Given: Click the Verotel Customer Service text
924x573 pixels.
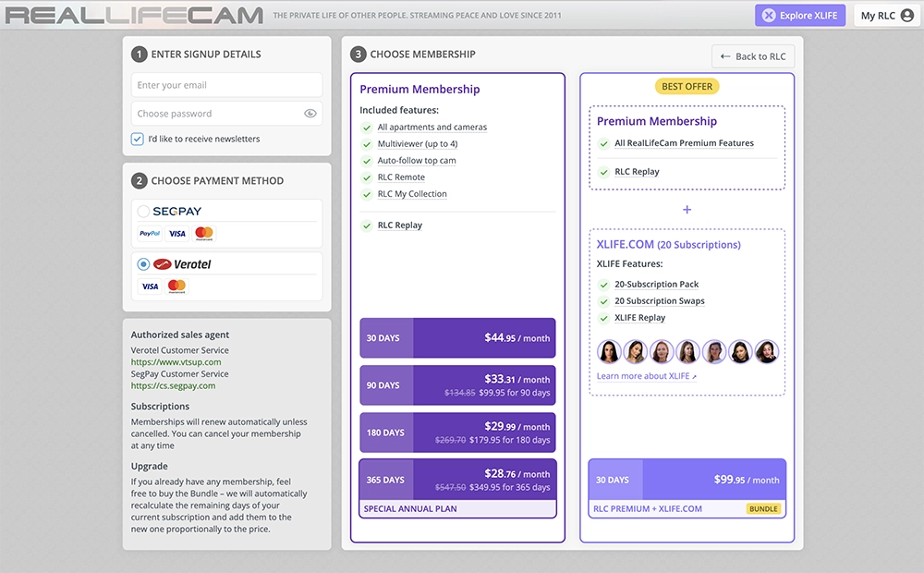Looking at the screenshot, I should (x=180, y=350).
